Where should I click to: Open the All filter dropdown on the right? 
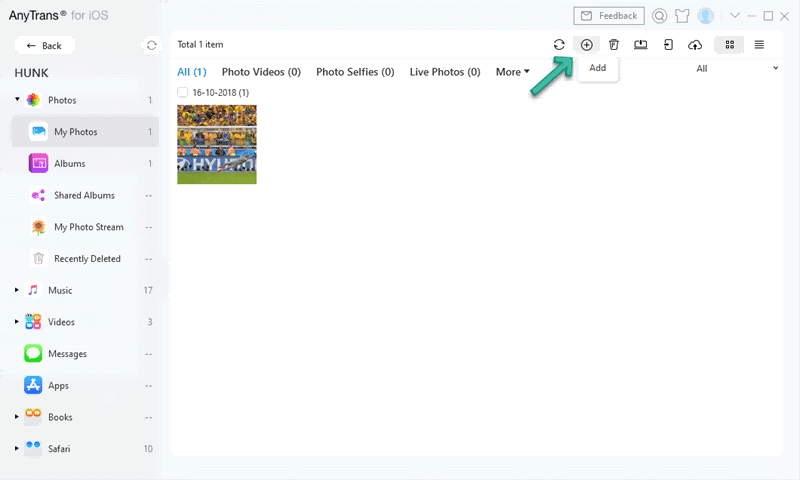(737, 68)
